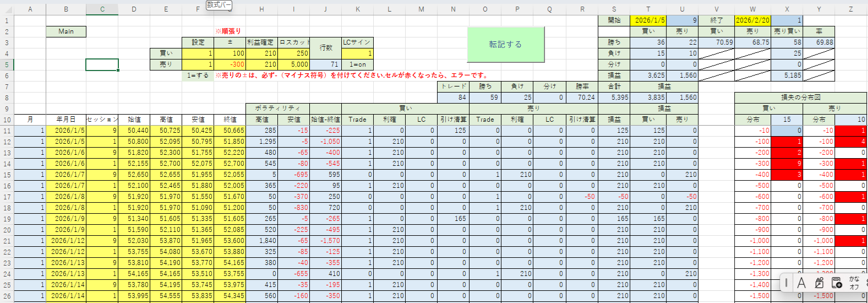Click the 売り ± cell showing -300
Viewport: 868px width, 303px height.
(x=230, y=64)
